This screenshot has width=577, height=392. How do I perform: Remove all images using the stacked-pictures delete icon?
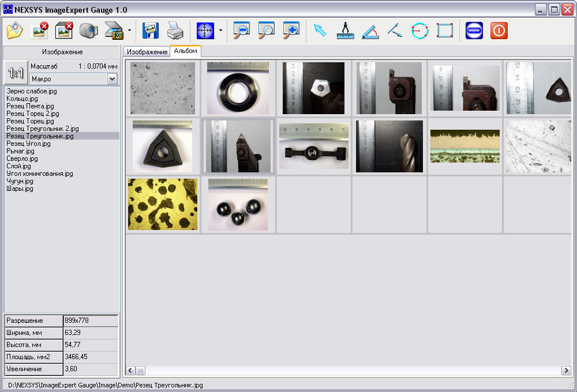pyautogui.click(x=64, y=31)
